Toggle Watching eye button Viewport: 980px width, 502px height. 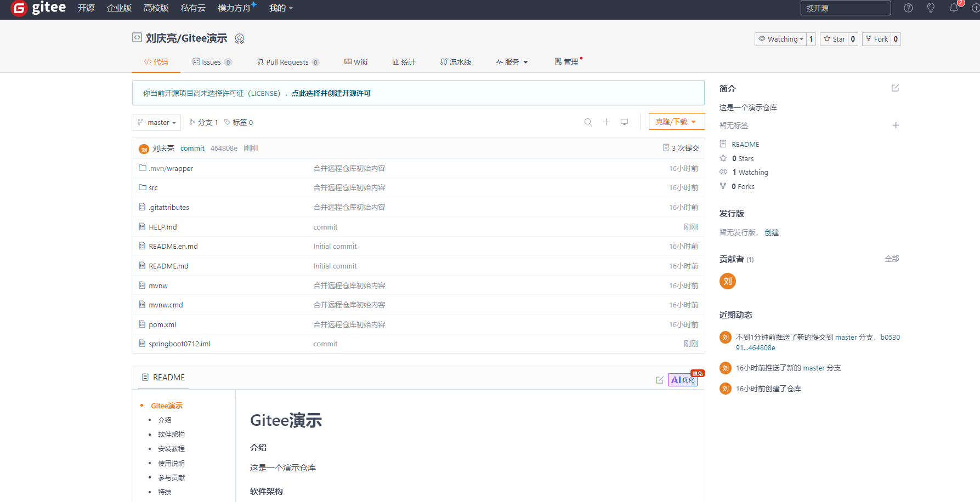tap(780, 39)
